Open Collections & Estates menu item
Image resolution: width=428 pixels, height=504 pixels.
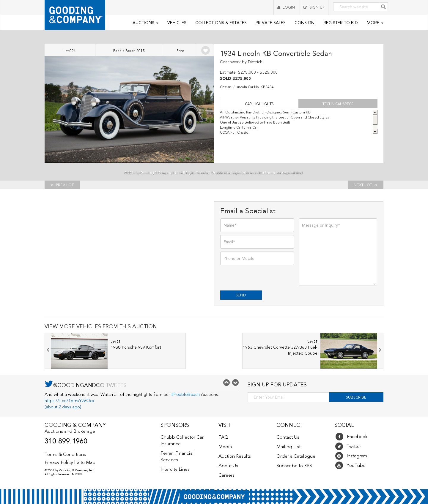[x=221, y=23]
